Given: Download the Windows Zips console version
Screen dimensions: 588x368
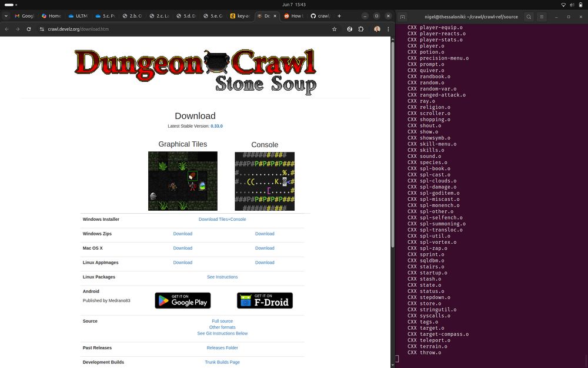Looking at the screenshot, I should [265, 234].
